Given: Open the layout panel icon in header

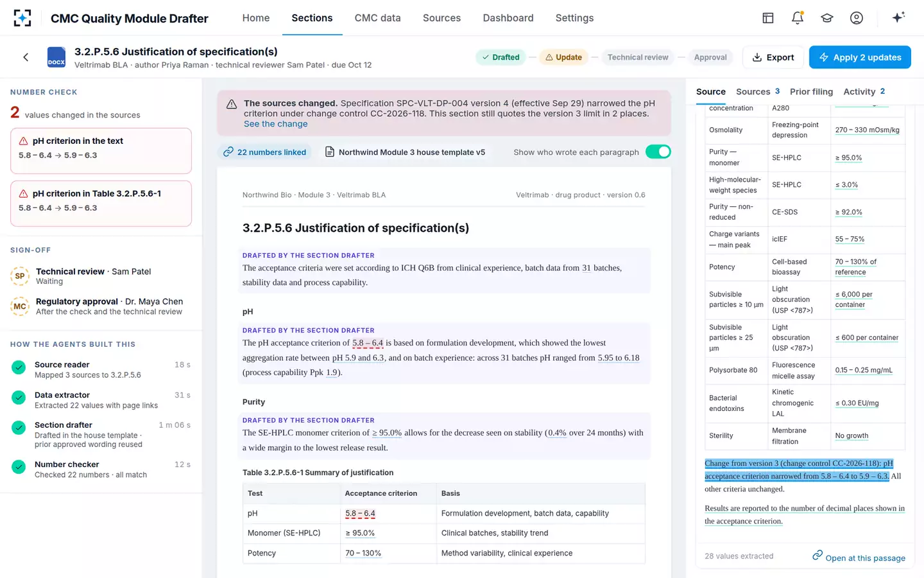Looking at the screenshot, I should 768,18.
